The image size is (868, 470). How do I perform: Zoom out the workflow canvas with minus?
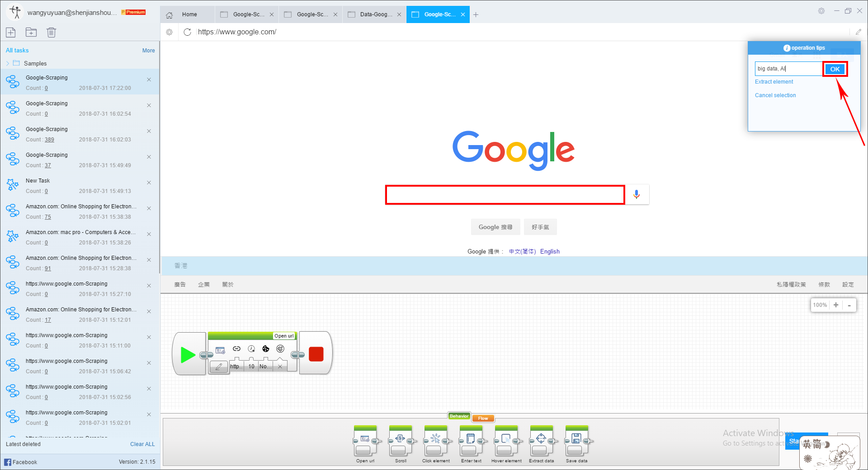pos(849,305)
